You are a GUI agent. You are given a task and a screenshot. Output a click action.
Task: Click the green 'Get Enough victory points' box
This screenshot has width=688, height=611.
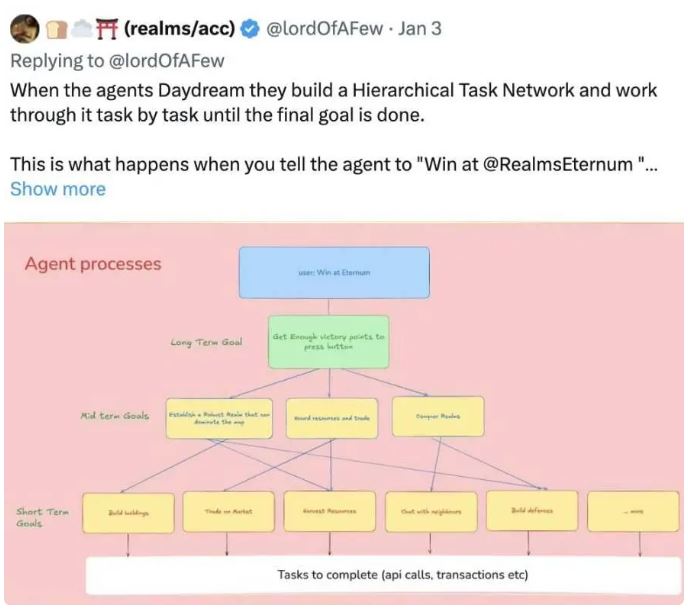point(328,342)
